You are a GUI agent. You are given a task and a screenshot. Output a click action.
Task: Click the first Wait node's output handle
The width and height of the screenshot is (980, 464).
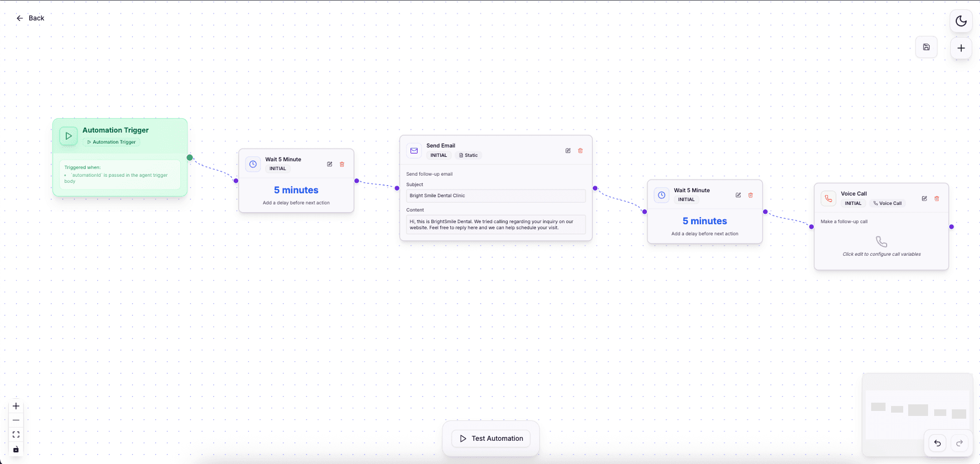tap(357, 181)
